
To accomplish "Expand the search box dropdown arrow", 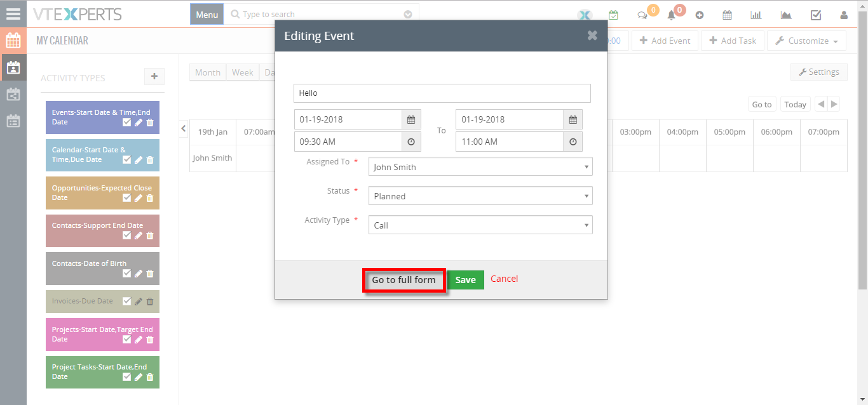I will [408, 15].
